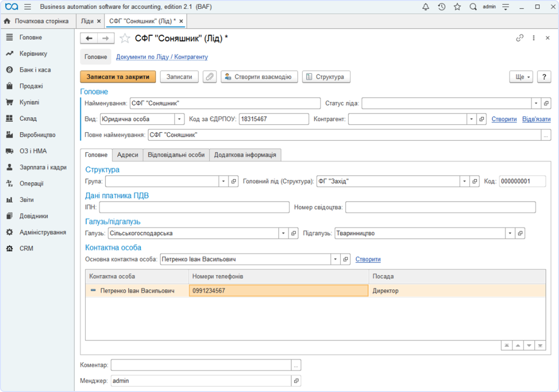Open settings lines icon next to admin
This screenshot has width=559, height=392.
point(505,7)
